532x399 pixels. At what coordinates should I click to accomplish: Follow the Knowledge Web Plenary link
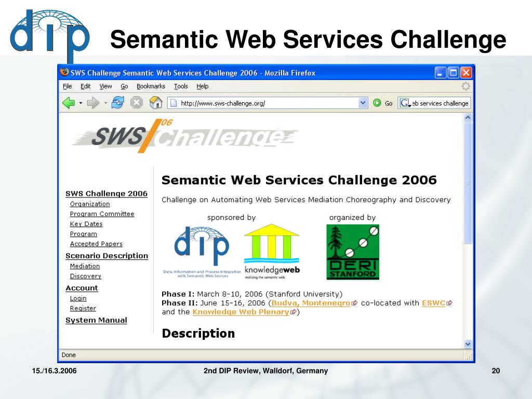point(241,312)
